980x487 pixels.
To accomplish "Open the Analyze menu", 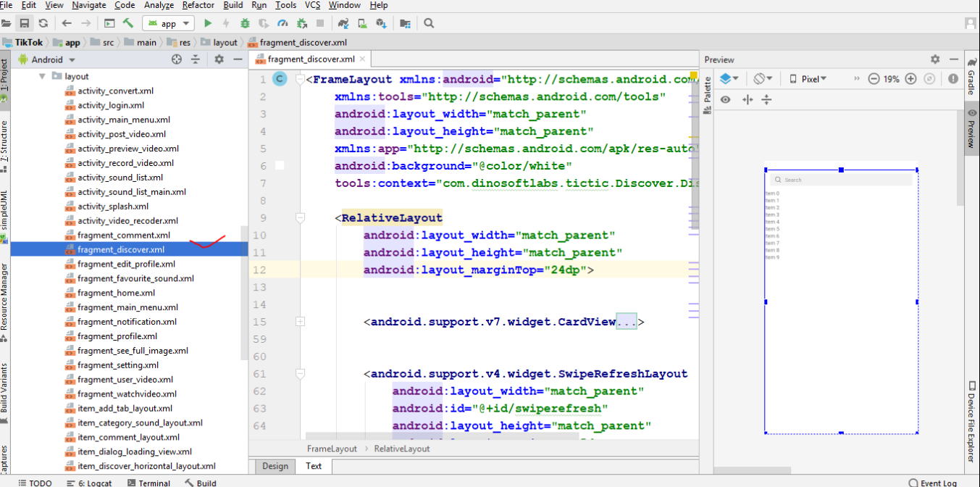I will 158,5.
